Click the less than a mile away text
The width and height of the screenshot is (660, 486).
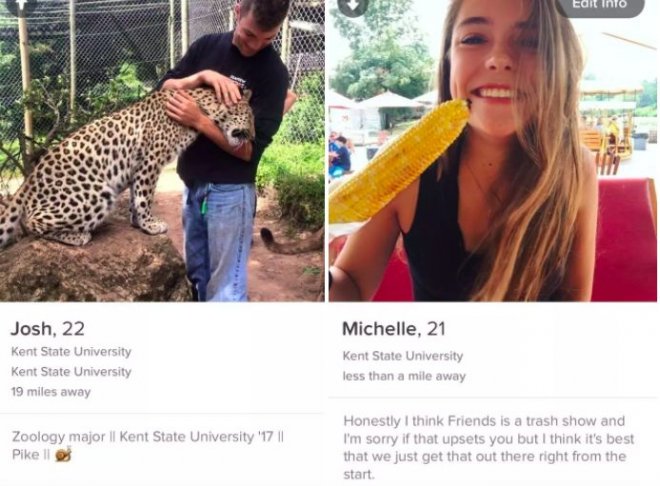pyautogui.click(x=404, y=376)
